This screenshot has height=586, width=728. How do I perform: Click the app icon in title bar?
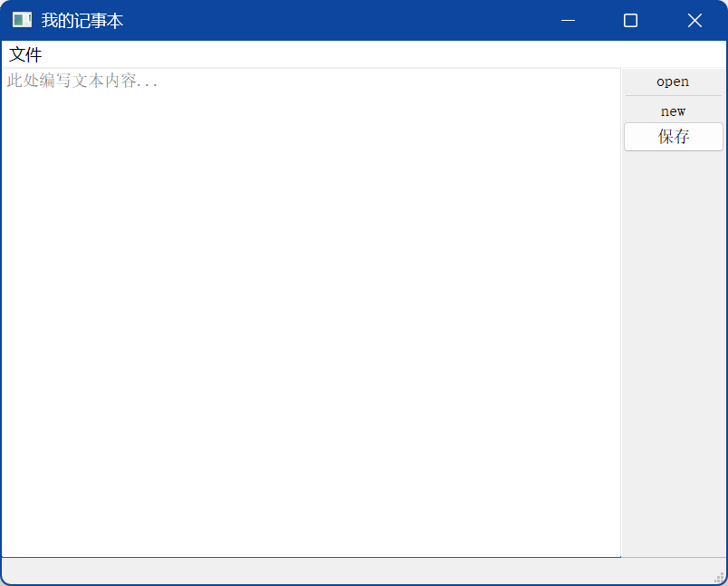pos(22,20)
